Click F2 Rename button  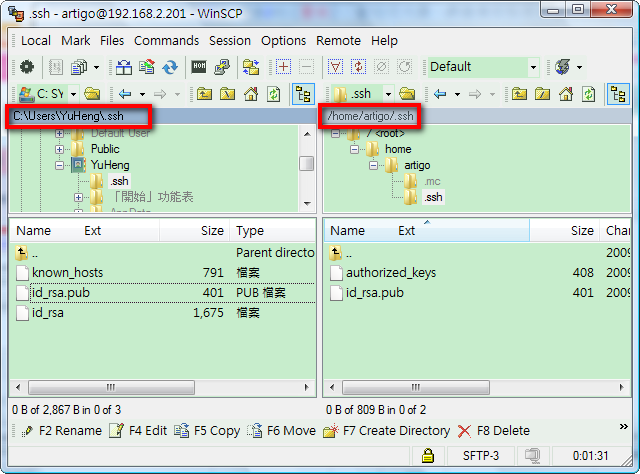click(x=62, y=431)
